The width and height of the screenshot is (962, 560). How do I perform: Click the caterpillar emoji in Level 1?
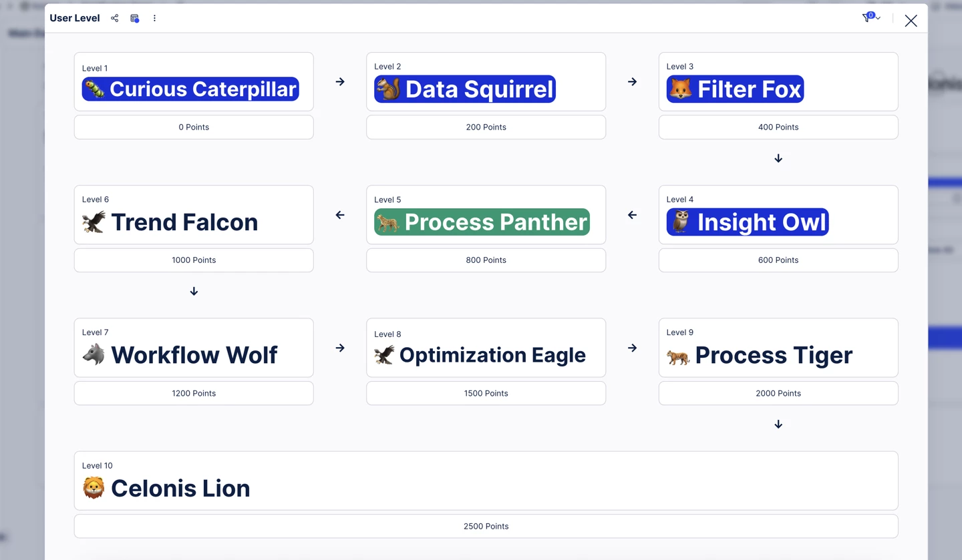[94, 89]
